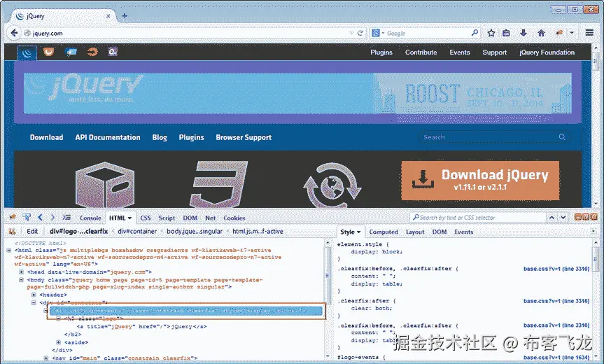Open the Firebug toolbar dropdown arrow
604x364 pixels.
click(x=572, y=33)
